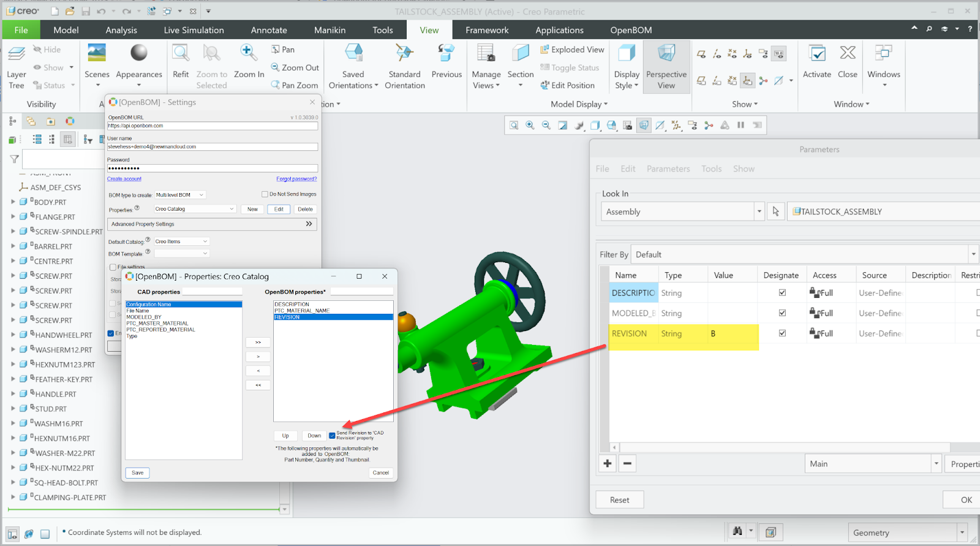980x546 pixels.
Task: Return to the Previous view orientation
Action: [447, 61]
